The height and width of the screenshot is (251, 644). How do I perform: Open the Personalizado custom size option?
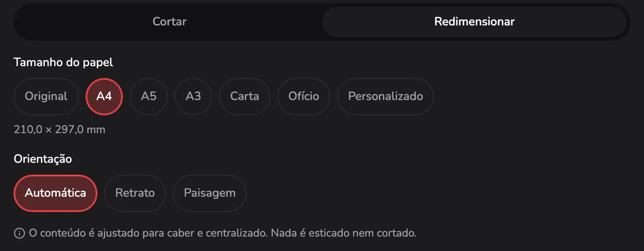click(x=386, y=96)
